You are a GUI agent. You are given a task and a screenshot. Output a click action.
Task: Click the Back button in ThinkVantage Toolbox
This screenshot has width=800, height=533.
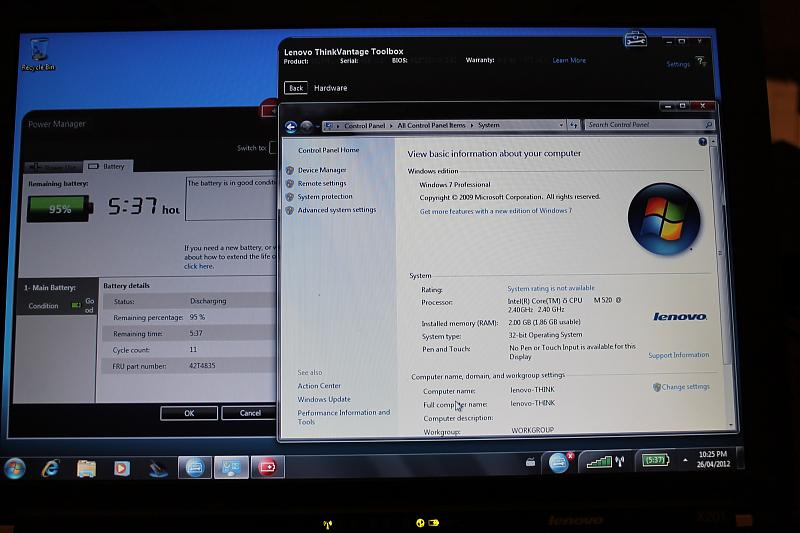coord(296,88)
